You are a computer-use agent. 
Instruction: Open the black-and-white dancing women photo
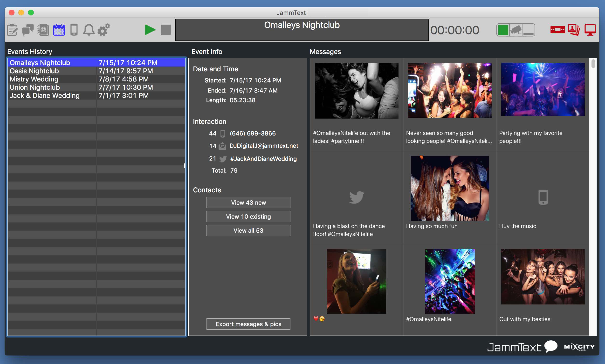(357, 90)
